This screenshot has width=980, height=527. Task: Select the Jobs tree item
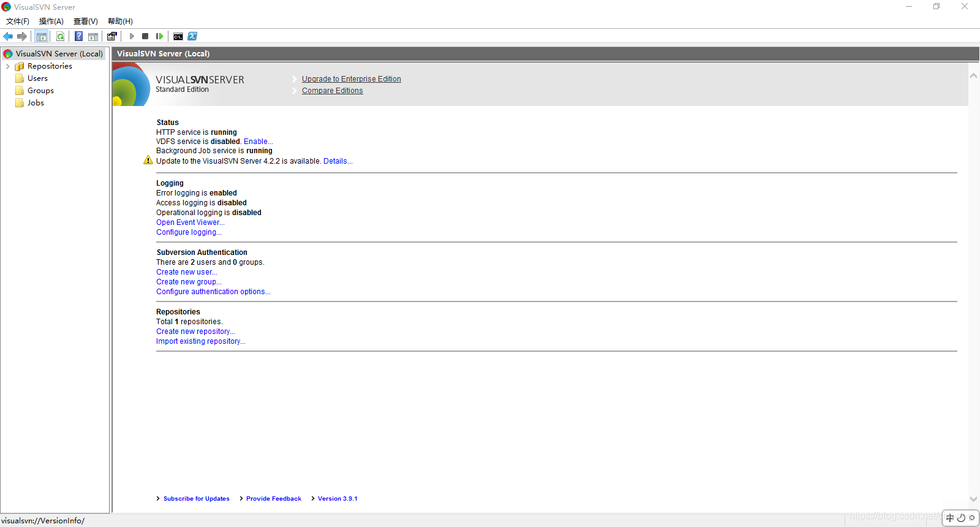point(36,103)
